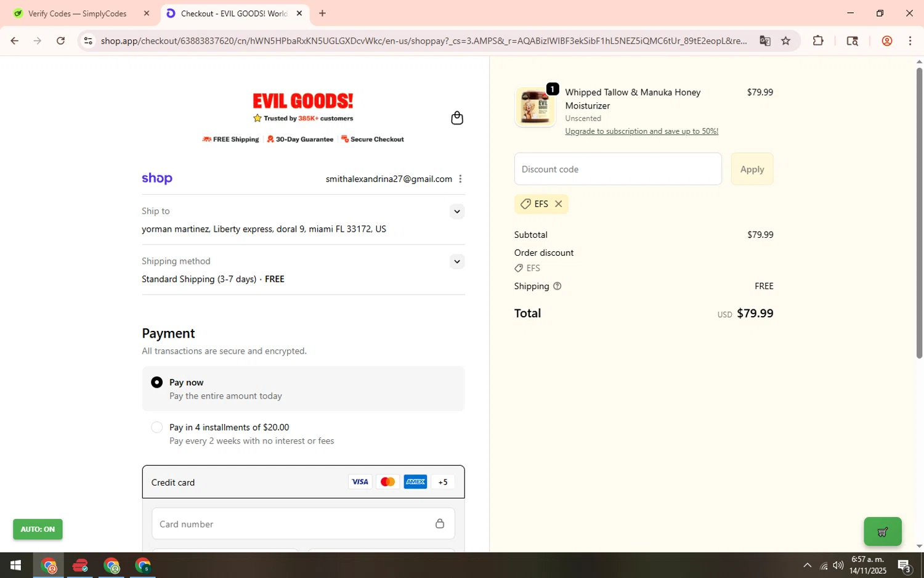Open the side panel search icon in toolbar
This screenshot has height=578, width=924.
point(853,41)
